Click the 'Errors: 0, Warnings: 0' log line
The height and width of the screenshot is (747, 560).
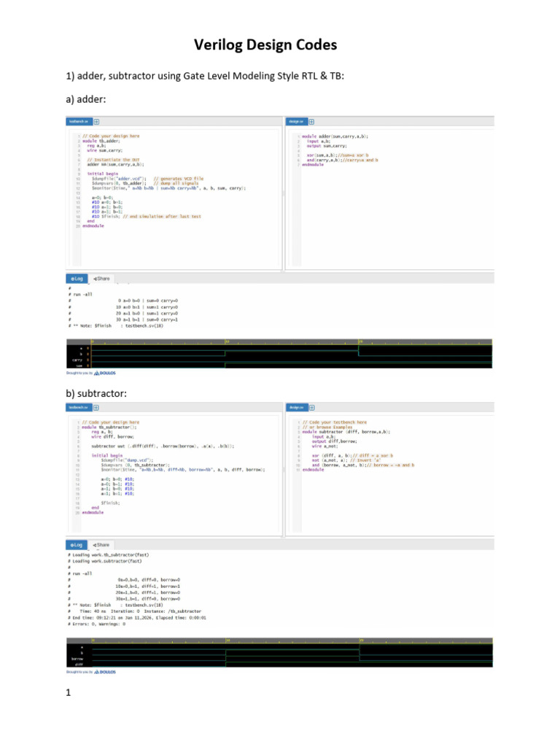coord(98,624)
